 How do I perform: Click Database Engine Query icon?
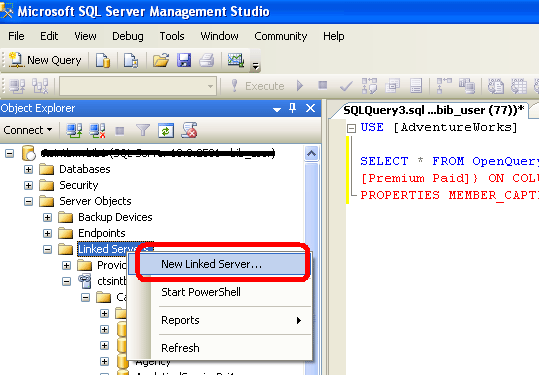click(103, 60)
